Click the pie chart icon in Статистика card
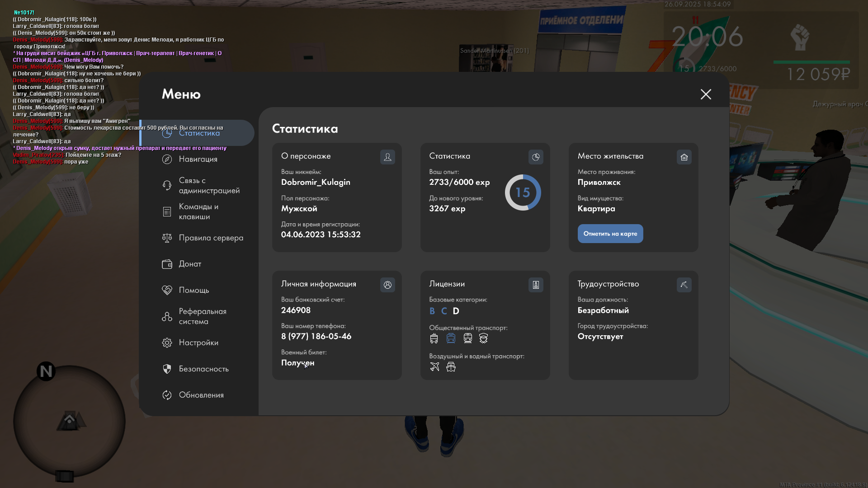Screen dimensions: 868x488 tap(536, 157)
